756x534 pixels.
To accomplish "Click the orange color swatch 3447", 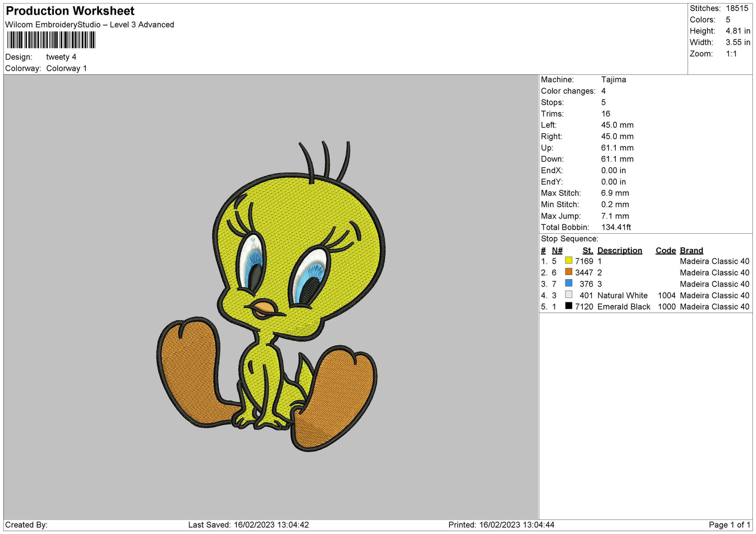I will 569,272.
